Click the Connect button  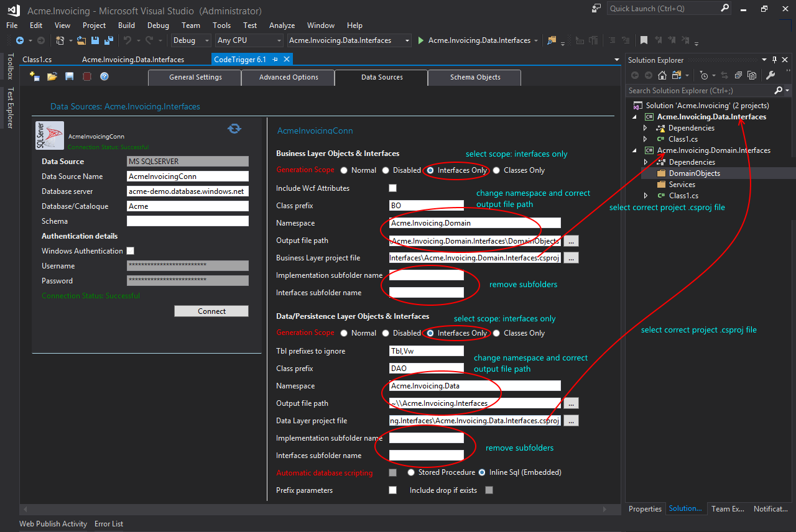[x=211, y=311]
